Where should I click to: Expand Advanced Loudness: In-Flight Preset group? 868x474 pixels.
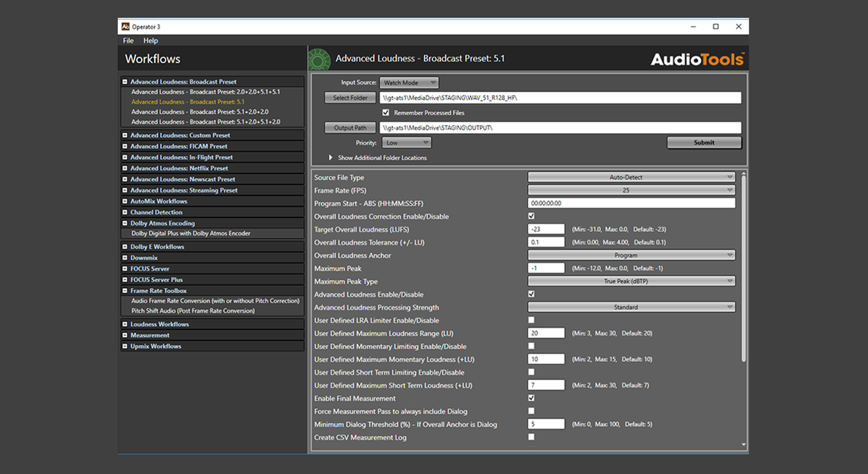click(x=125, y=157)
